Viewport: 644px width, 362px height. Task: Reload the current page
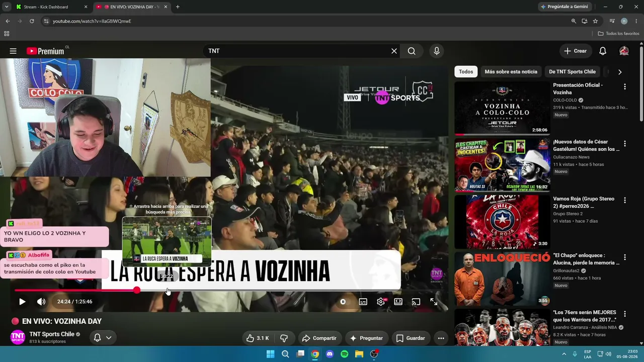[32, 21]
